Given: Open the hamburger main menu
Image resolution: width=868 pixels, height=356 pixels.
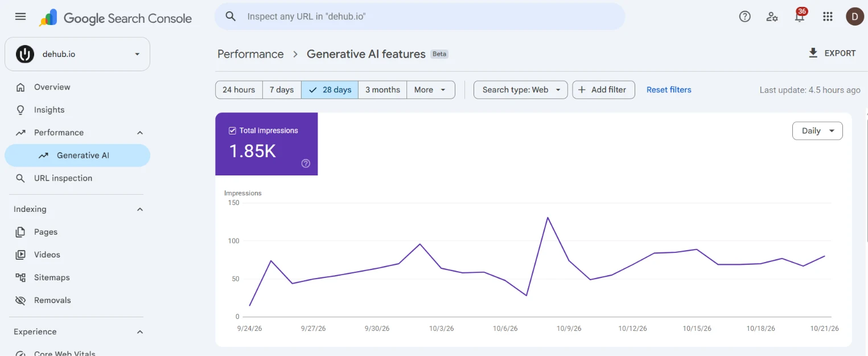Looking at the screenshot, I should coord(20,17).
